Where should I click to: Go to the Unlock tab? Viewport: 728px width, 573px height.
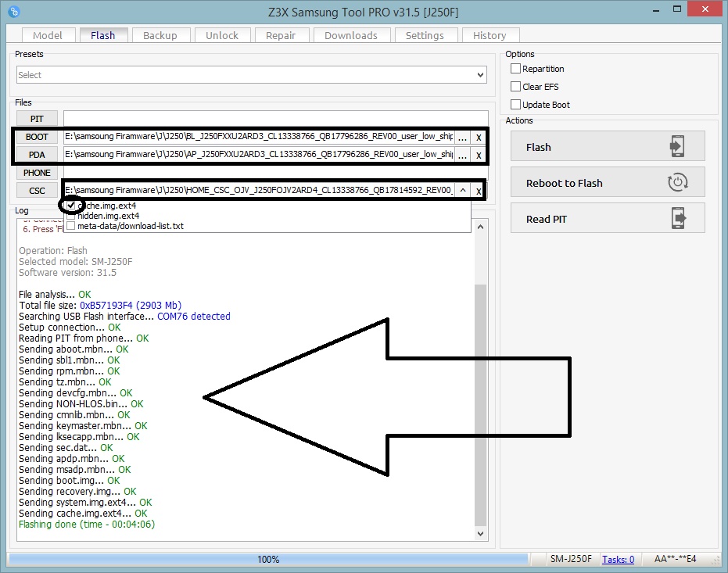click(222, 35)
